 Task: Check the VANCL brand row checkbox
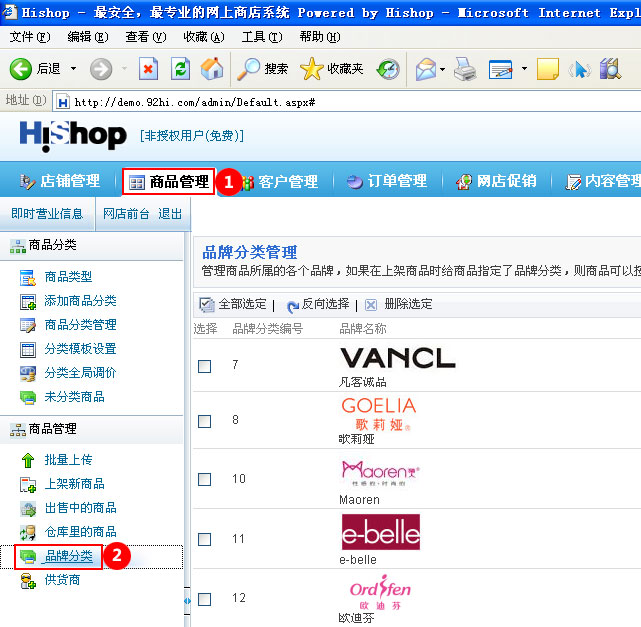[204, 366]
